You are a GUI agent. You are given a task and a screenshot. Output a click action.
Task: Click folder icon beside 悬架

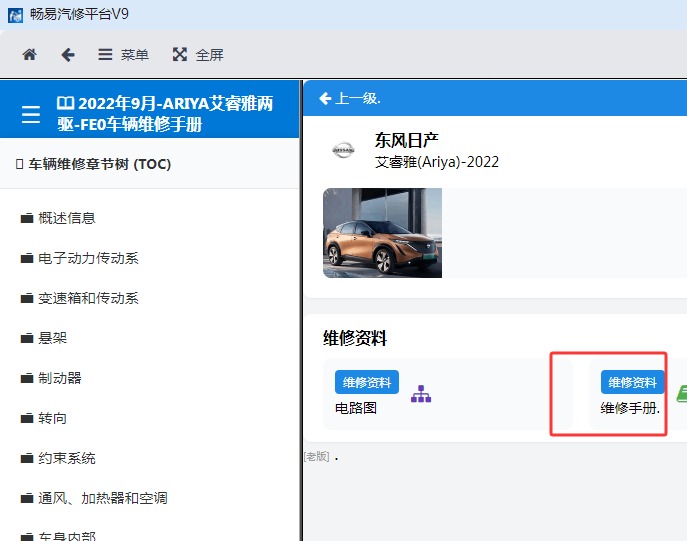click(x=27, y=338)
